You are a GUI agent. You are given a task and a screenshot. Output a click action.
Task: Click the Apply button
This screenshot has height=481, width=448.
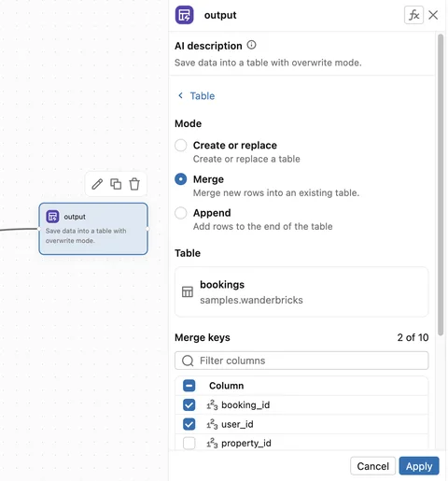click(x=419, y=466)
